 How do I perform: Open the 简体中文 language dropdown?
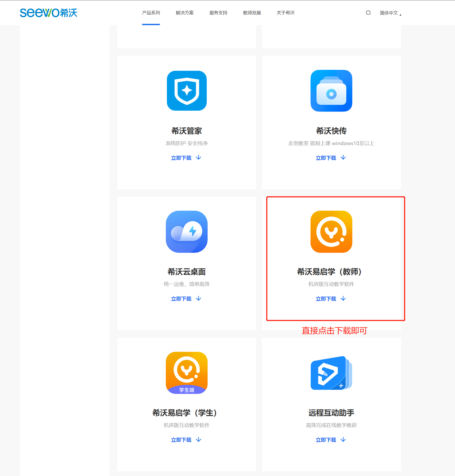pyautogui.click(x=390, y=13)
